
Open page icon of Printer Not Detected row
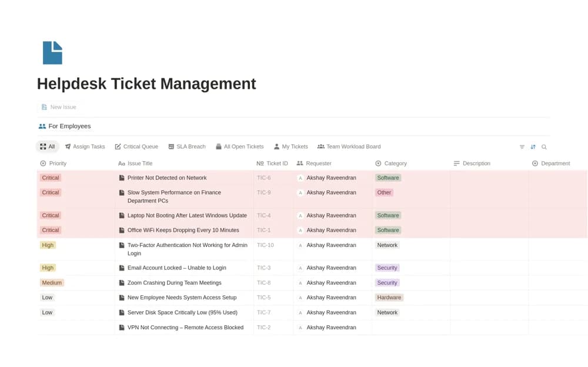tap(122, 178)
